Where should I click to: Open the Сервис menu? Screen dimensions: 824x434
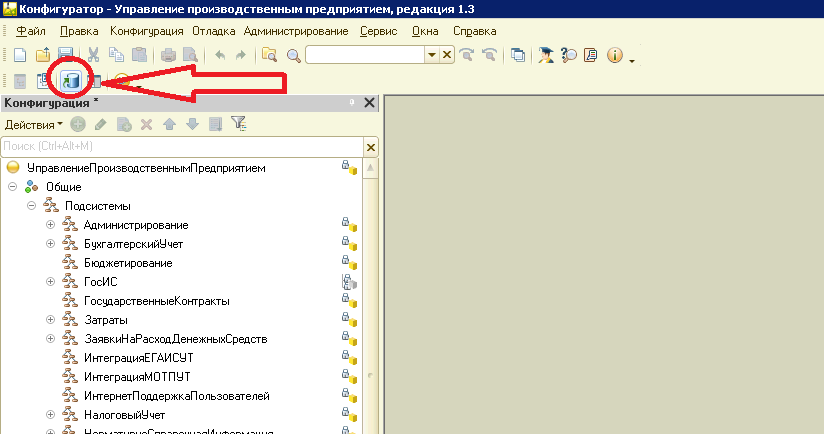click(378, 32)
